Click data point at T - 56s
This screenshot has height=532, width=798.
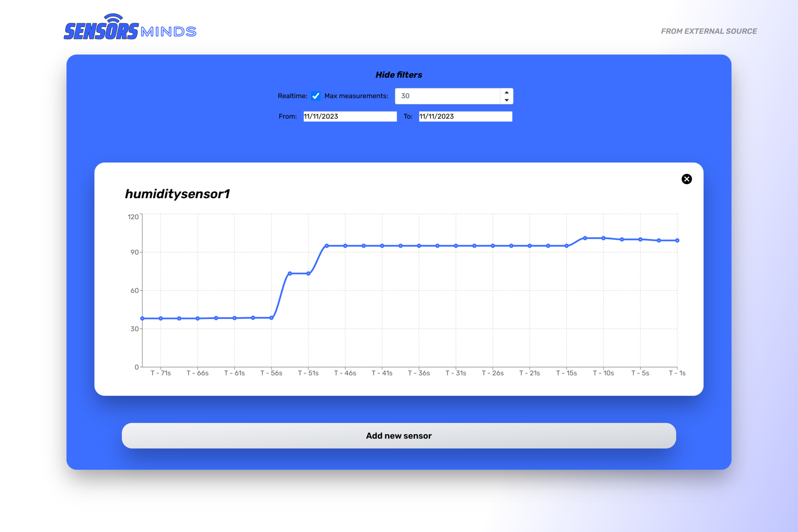(272, 318)
